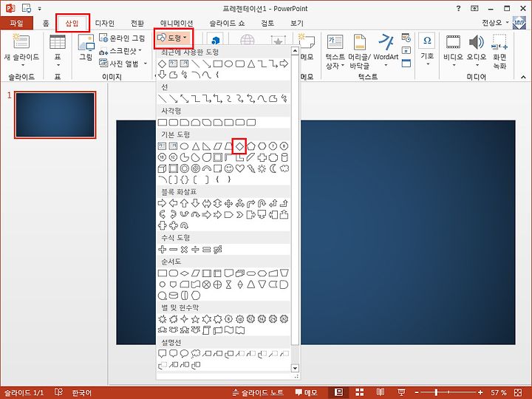532x399 pixels.
Task: Switch to the 디자인 tab
Action: (x=104, y=23)
